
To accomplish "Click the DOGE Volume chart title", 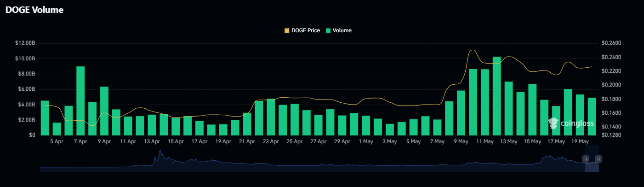I will pyautogui.click(x=34, y=10).
